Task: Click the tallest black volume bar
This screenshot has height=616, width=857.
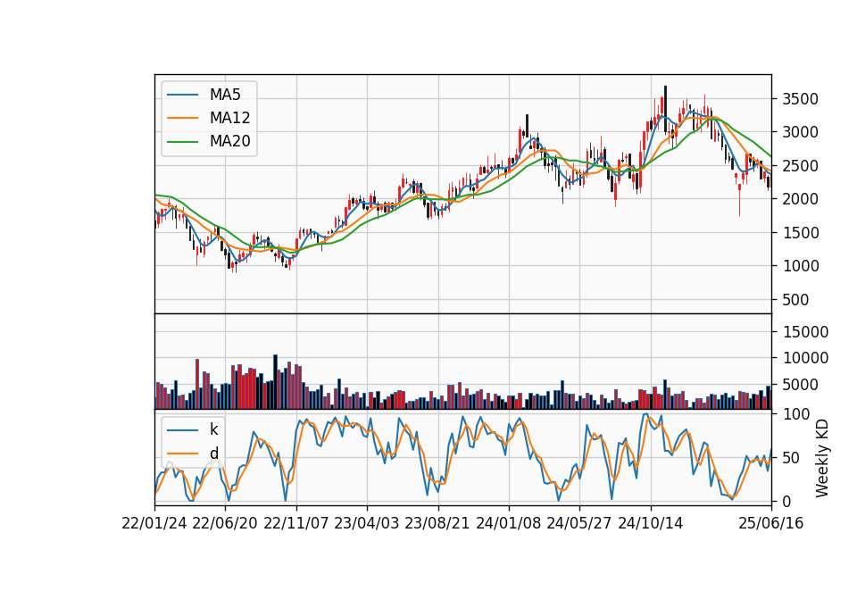Action: (x=276, y=381)
